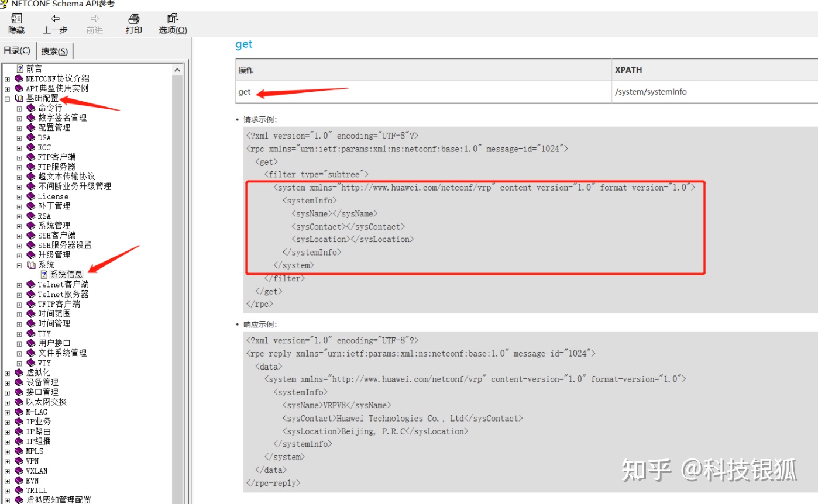Click the MPLS book icon
Screen dimensions: 818x504
tap(19, 451)
